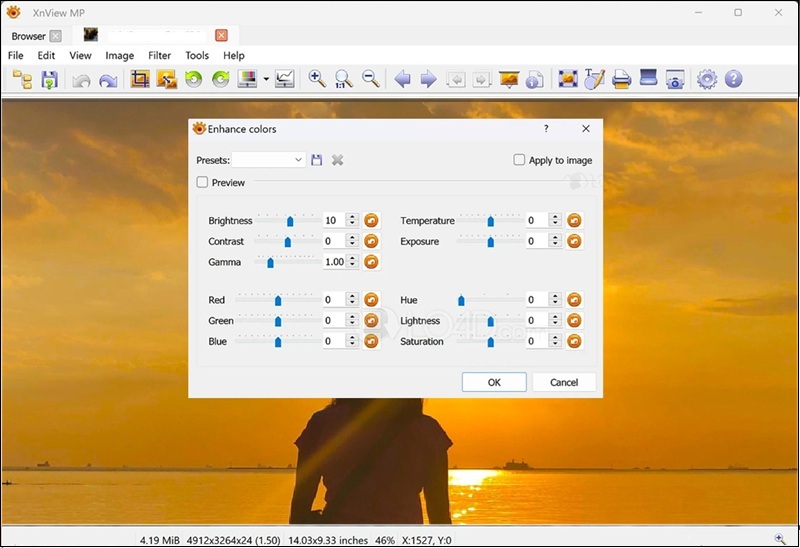Close the image tab with red X

pyautogui.click(x=221, y=35)
